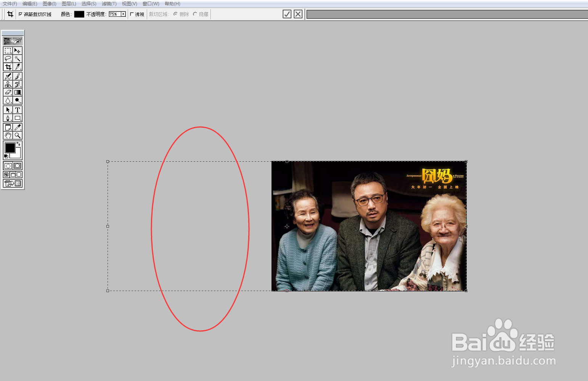The height and width of the screenshot is (381, 588).
Task: Open the 编辑(E) menu
Action: (x=30, y=4)
